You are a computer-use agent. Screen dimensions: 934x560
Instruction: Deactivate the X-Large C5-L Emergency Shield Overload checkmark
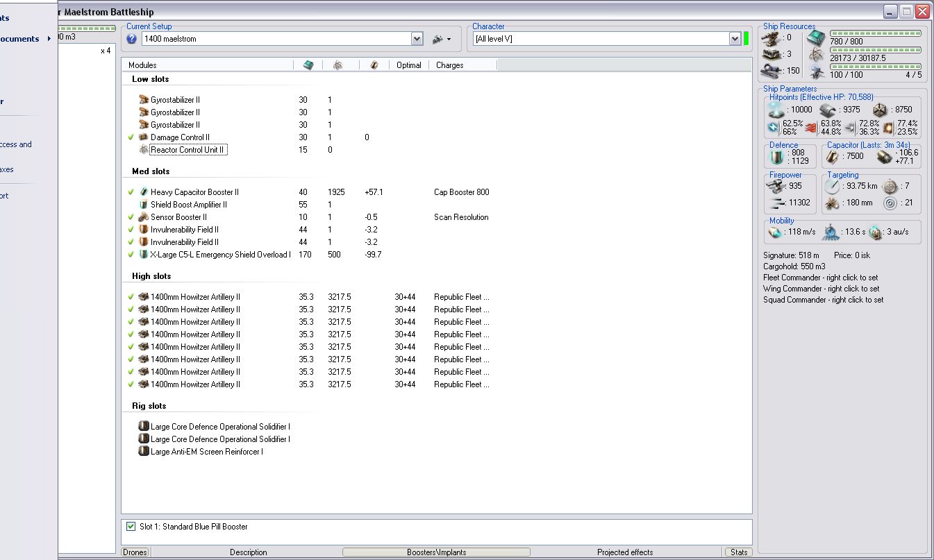131,255
